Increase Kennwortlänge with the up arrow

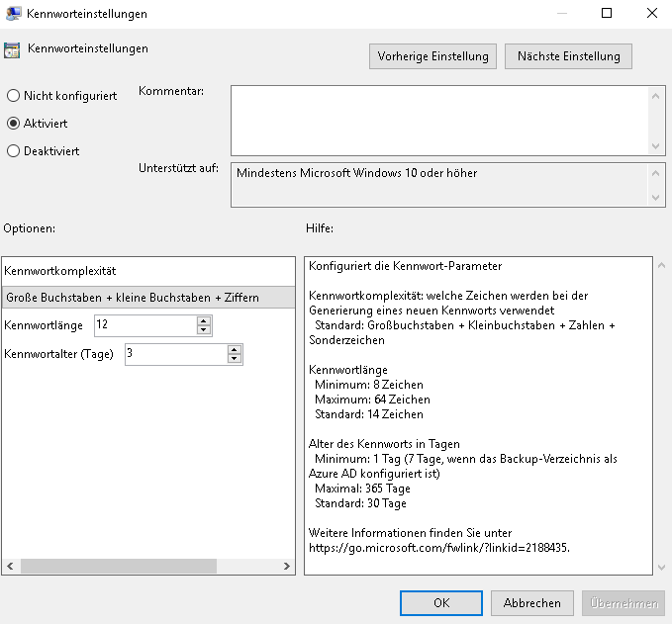204,321
